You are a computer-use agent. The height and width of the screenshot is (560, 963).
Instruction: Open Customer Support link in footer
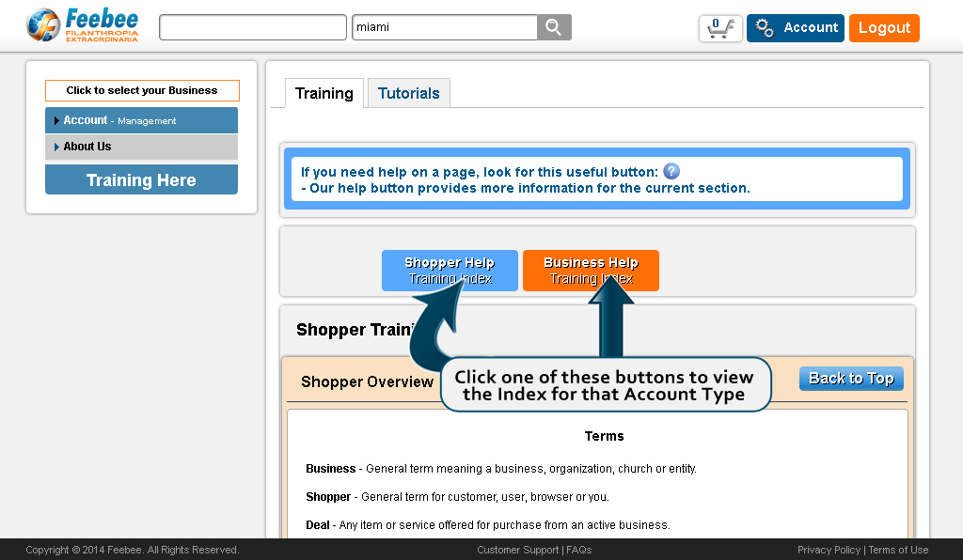tap(517, 550)
